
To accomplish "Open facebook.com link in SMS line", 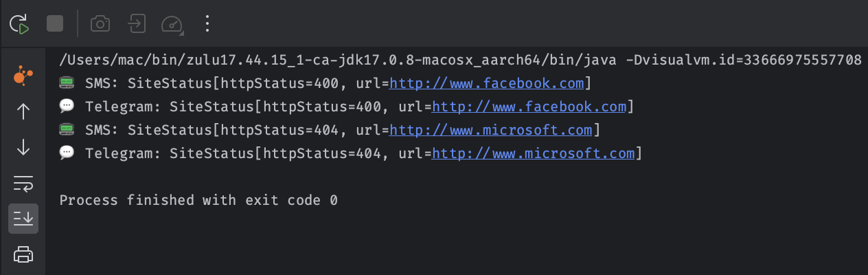I will (487, 84).
